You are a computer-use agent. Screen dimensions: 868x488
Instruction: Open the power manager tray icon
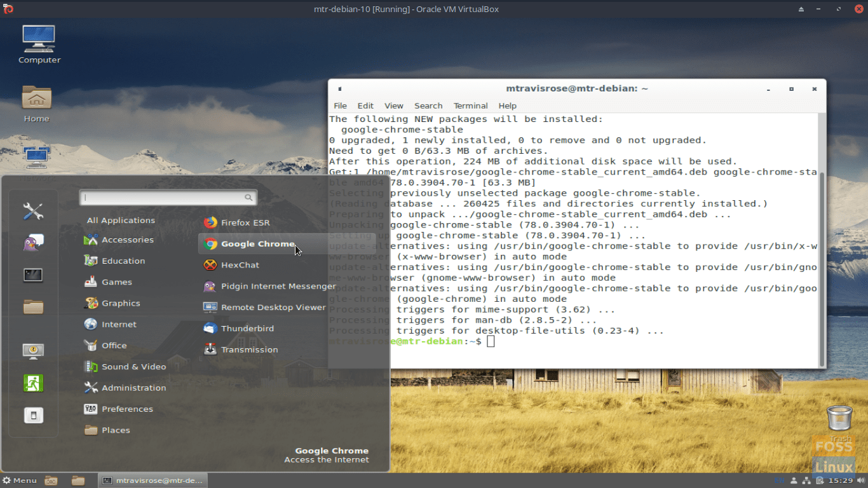(x=818, y=480)
